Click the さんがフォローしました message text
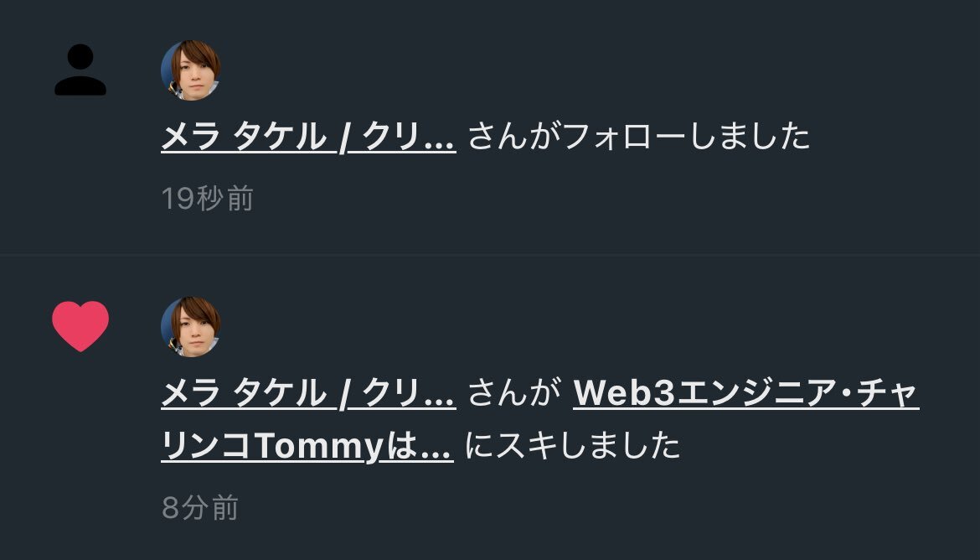The height and width of the screenshot is (560, 980). tap(639, 137)
